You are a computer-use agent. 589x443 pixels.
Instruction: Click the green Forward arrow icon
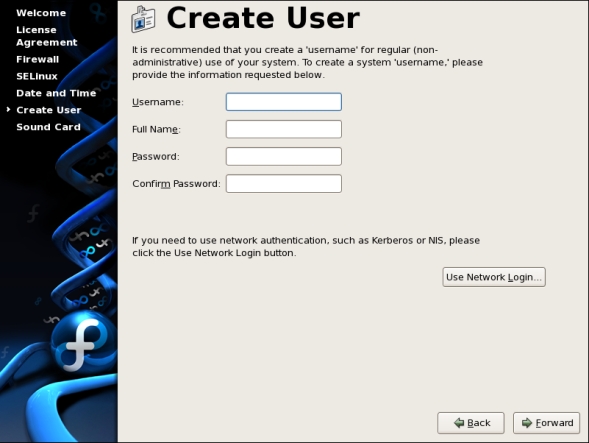point(527,423)
